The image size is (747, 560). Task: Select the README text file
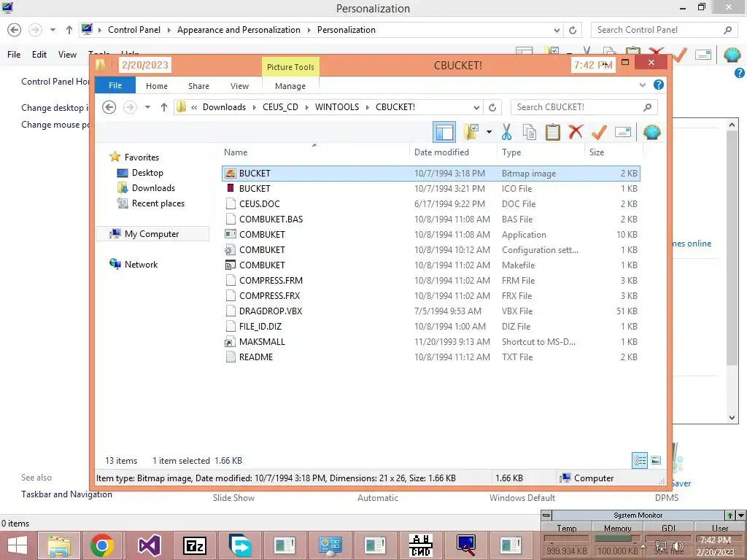(x=430, y=357)
